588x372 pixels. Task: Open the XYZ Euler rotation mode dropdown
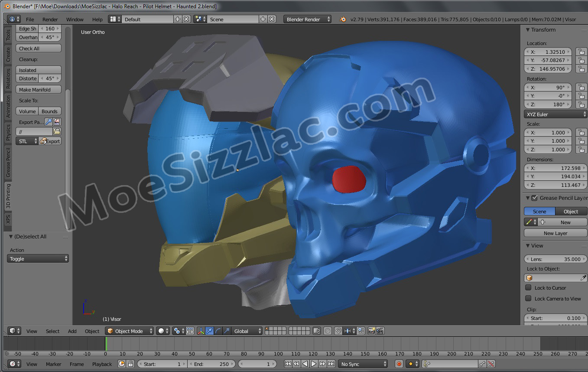[x=556, y=114]
